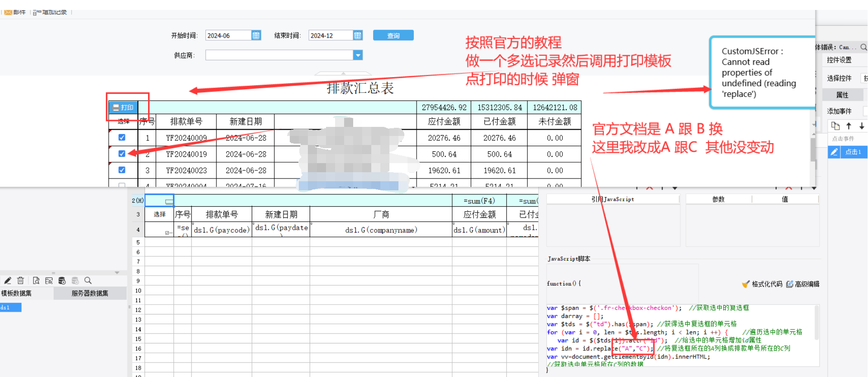Click the 查询 query button
The width and height of the screenshot is (868, 377).
point(393,35)
